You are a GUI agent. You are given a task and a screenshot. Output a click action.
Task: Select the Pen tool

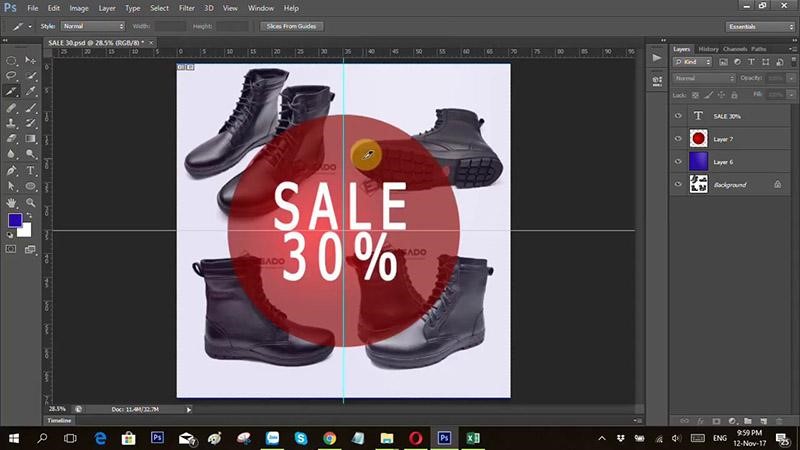(x=12, y=171)
